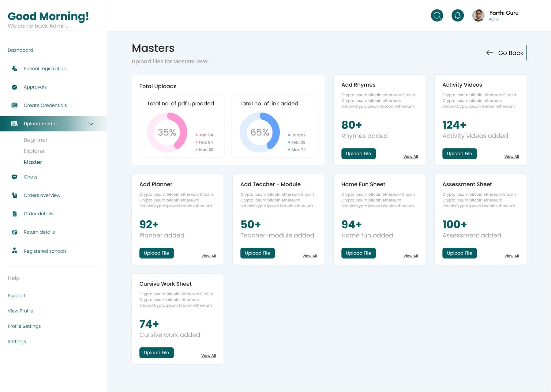Image resolution: width=551 pixels, height=392 pixels.
Task: Open Parthi Guru profile avatar
Action: coord(478,15)
